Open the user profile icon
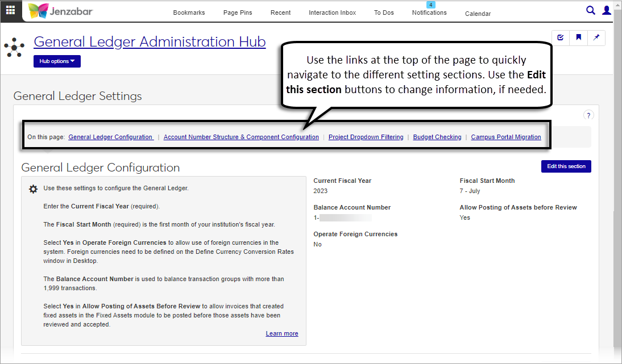The image size is (622, 364). click(x=607, y=10)
